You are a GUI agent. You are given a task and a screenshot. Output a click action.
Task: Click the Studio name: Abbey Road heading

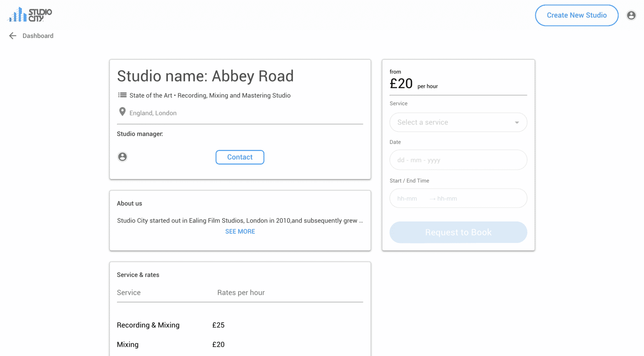tap(205, 76)
